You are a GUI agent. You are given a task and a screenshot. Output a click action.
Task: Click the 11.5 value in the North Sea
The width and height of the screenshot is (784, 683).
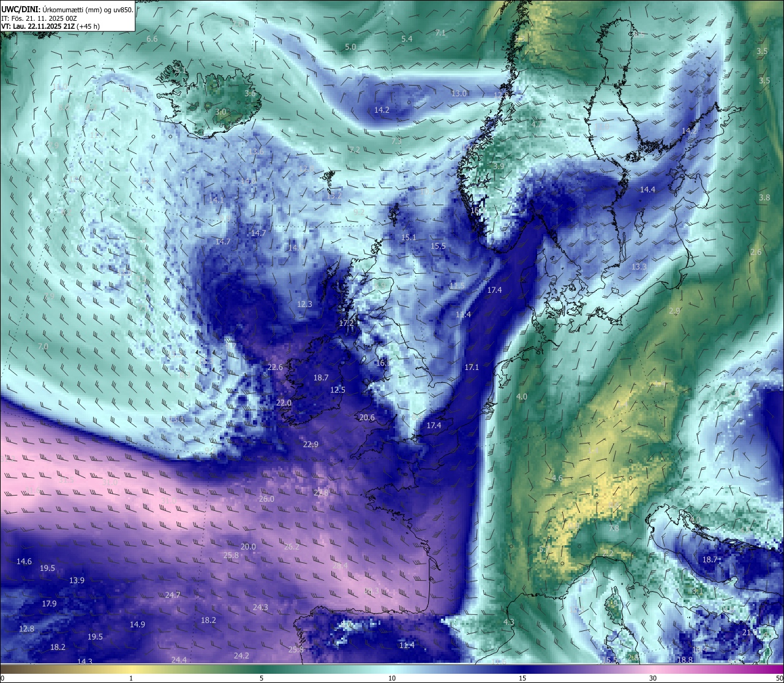[457, 286]
